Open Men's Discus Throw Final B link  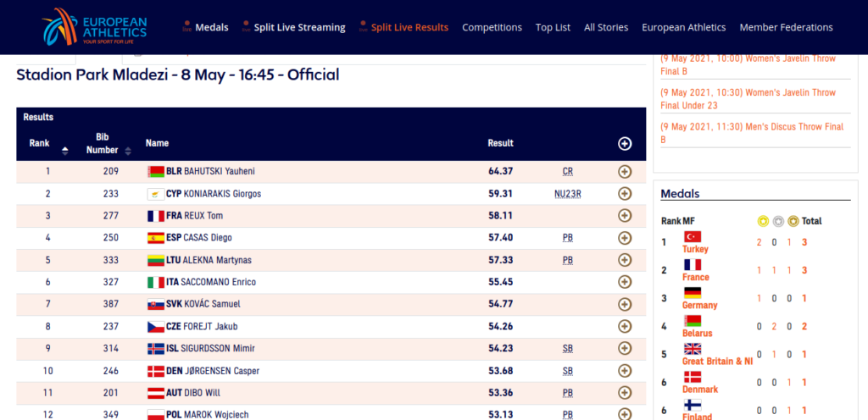tap(752, 133)
